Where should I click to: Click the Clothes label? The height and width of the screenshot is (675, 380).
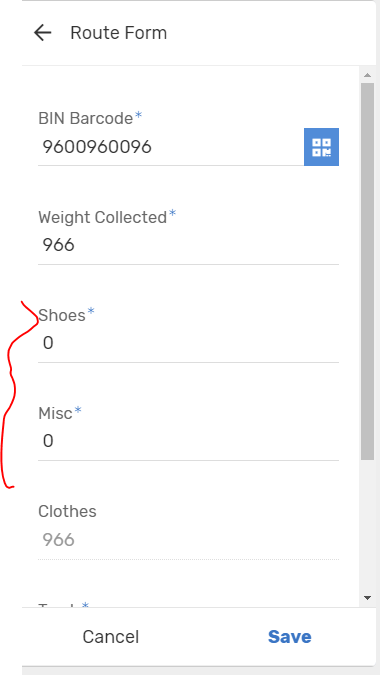pyautogui.click(x=67, y=511)
